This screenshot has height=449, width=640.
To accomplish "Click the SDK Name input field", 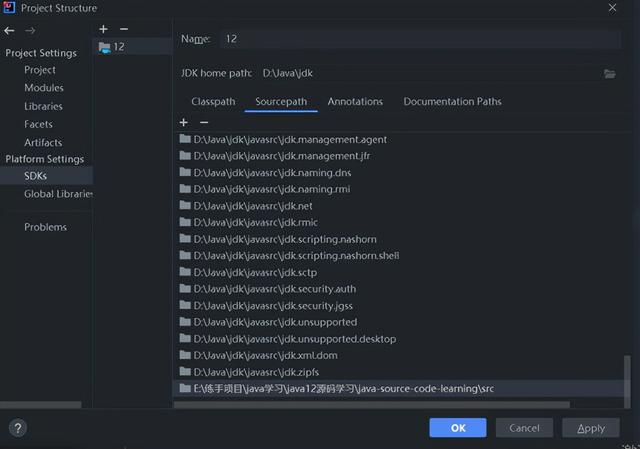I will coord(420,39).
